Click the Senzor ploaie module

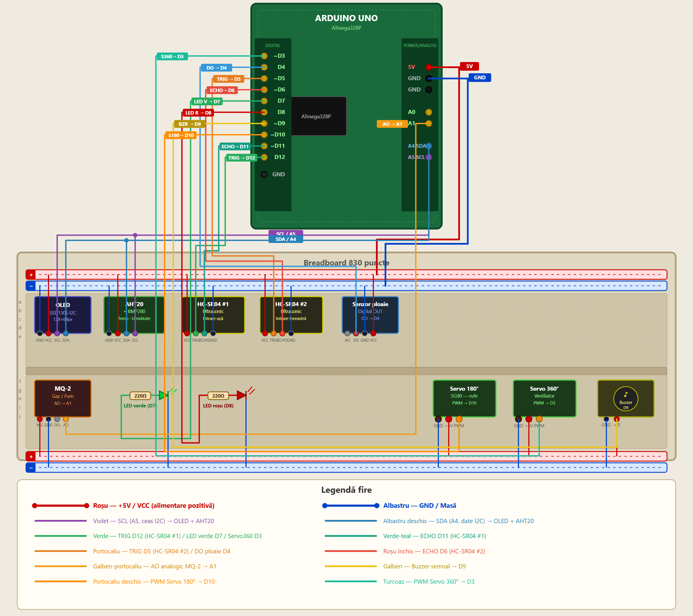(x=370, y=315)
